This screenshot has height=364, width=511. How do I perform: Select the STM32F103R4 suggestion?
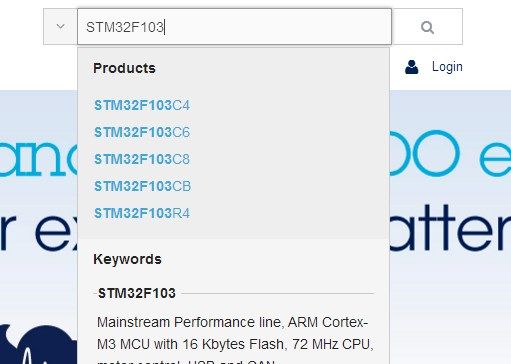click(x=142, y=213)
